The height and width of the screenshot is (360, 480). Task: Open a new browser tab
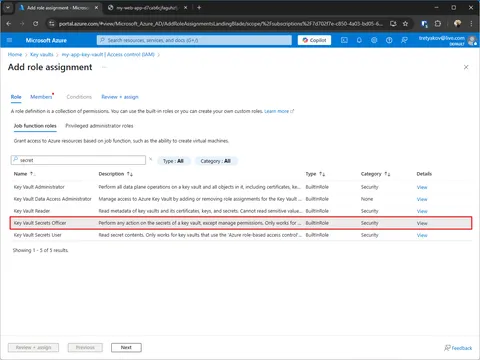click(x=199, y=8)
